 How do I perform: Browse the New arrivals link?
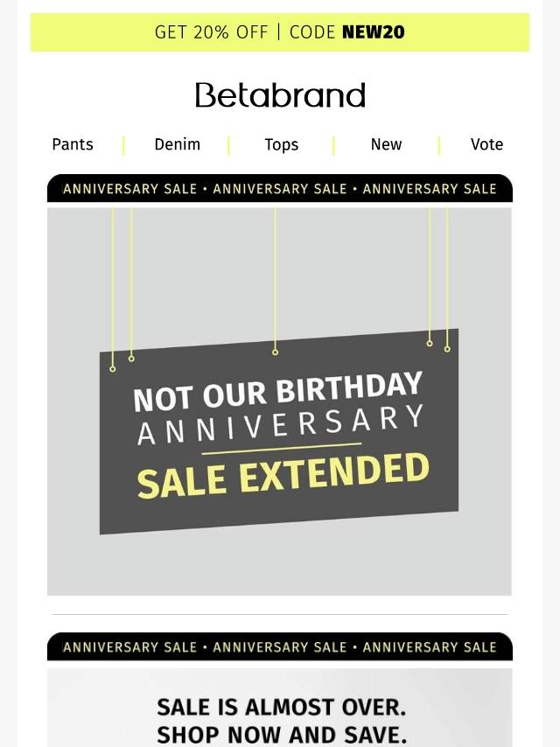tap(386, 144)
